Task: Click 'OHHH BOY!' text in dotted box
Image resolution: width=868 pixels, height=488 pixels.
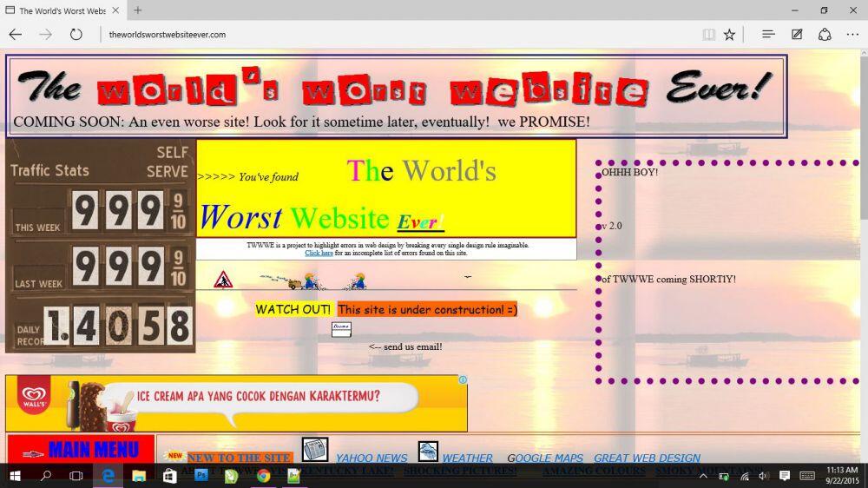Action: [630, 172]
